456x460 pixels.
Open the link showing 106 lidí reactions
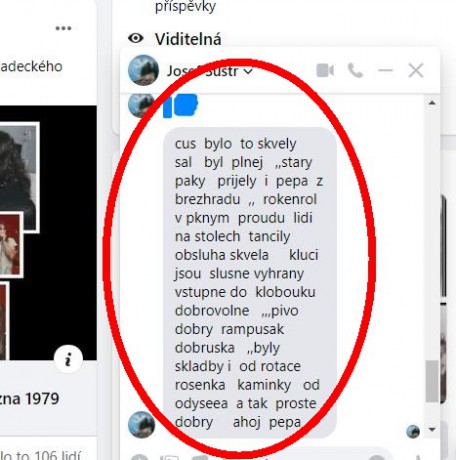click(40, 455)
